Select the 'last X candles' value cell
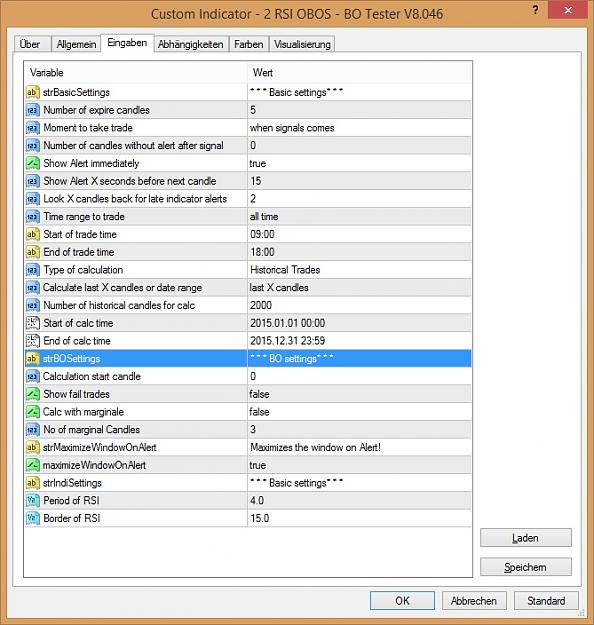594x625 pixels. pyautogui.click(x=359, y=287)
